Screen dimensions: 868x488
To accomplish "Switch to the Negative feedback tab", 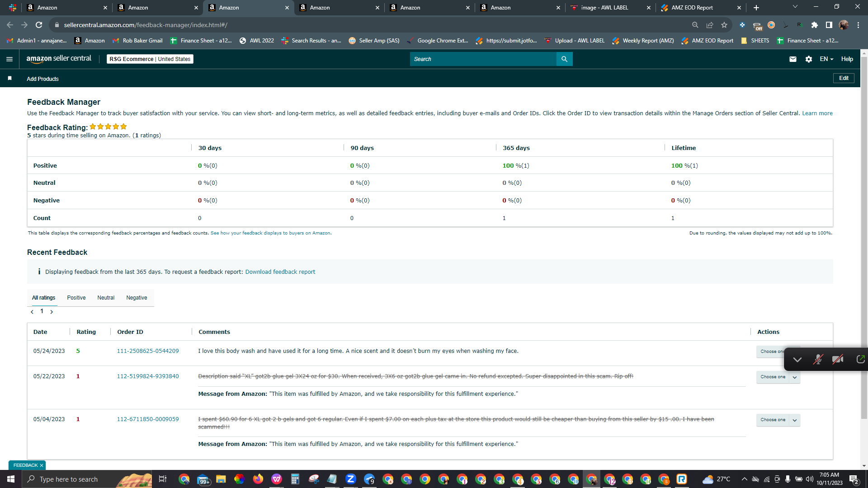I will [137, 298].
